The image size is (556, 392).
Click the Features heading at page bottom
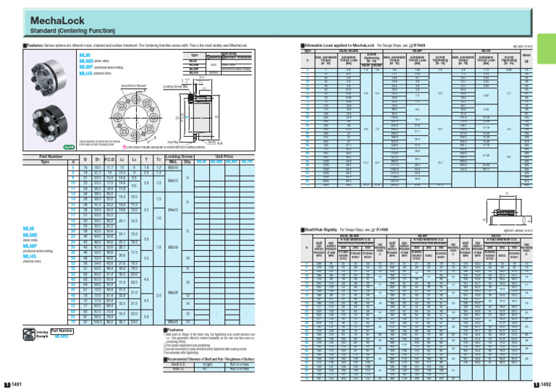[x=173, y=330]
